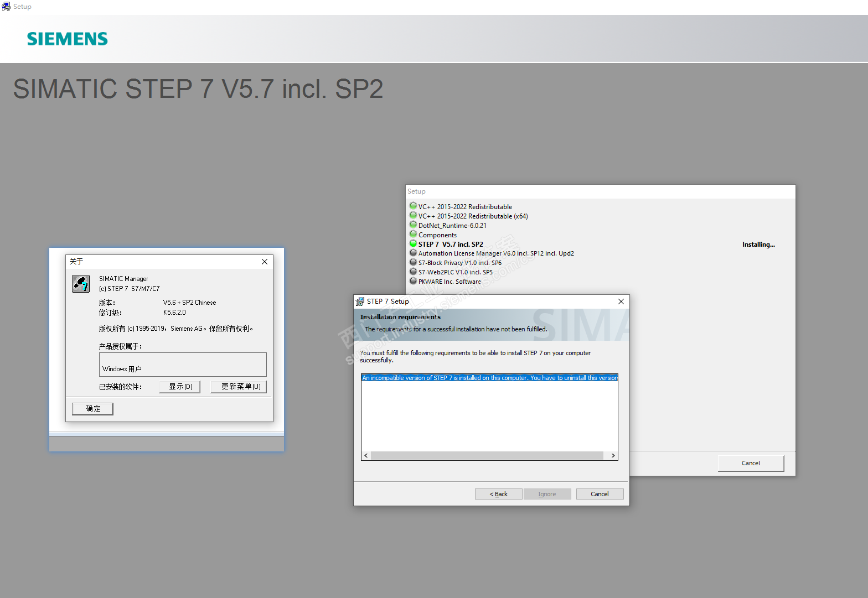Click the horizontal scrollbar track in requirements list
Screen dimensions: 868x598
(487, 456)
